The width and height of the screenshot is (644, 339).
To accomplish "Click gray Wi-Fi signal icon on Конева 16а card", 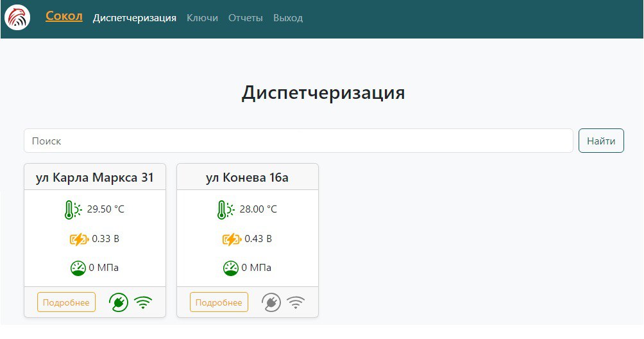I will [296, 302].
